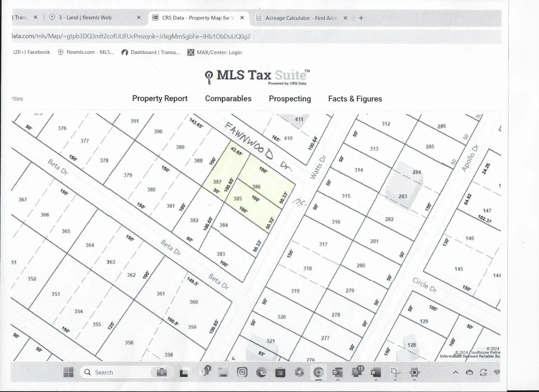Show hidden system tray icons
The image size is (539, 392).
coord(456,373)
